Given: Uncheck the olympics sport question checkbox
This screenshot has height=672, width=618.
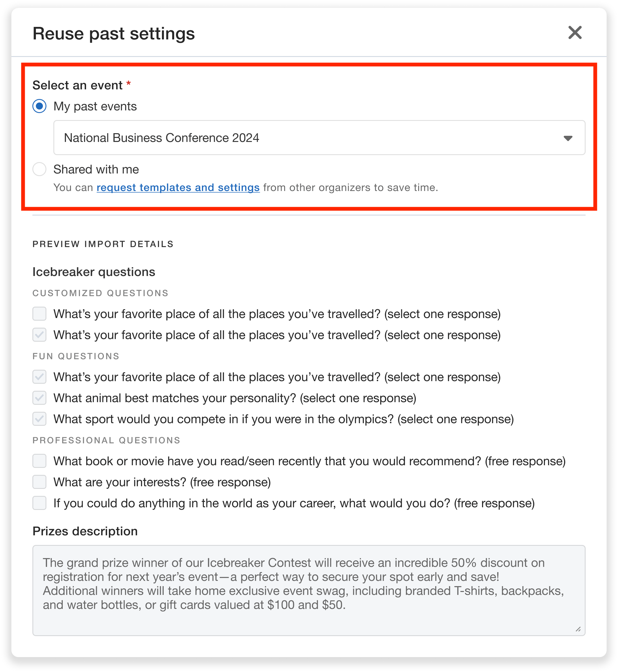Looking at the screenshot, I should (x=39, y=419).
